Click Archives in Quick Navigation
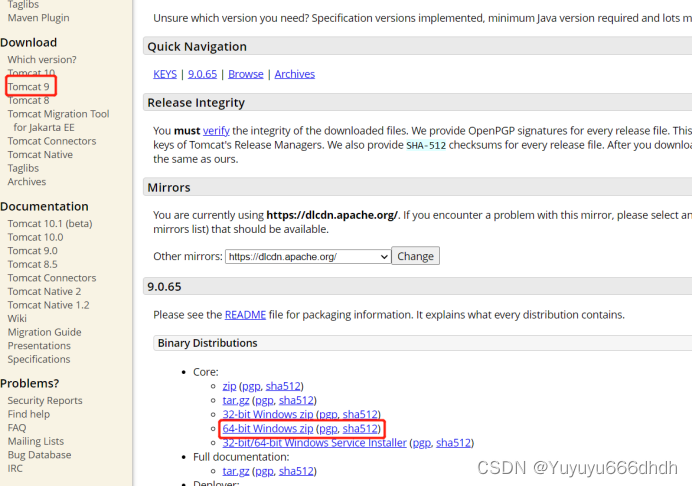This screenshot has height=487, width=692. click(x=295, y=74)
